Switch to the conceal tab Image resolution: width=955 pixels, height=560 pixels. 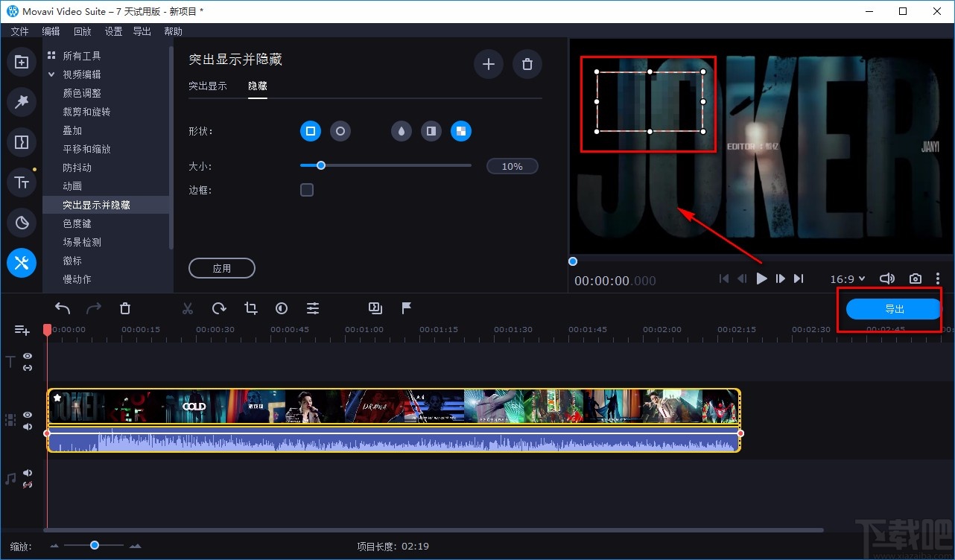tap(258, 86)
